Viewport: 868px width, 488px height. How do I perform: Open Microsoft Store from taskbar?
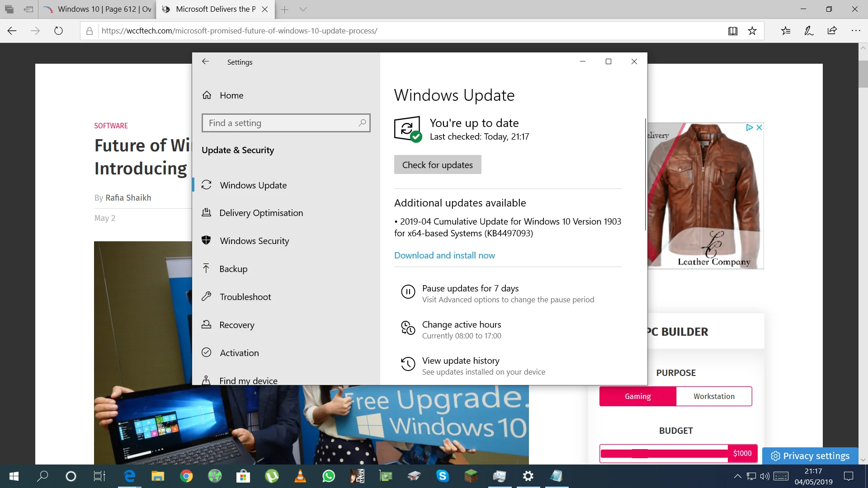coord(243,476)
